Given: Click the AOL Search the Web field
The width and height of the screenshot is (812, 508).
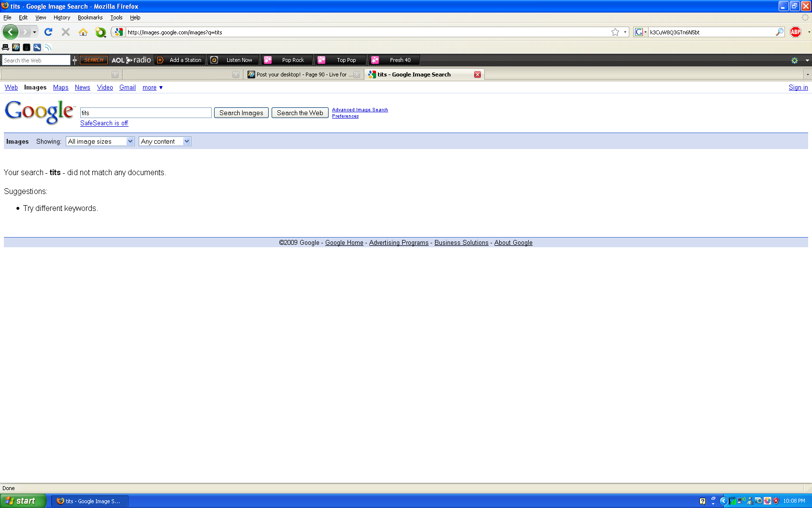Looking at the screenshot, I should 36,60.
